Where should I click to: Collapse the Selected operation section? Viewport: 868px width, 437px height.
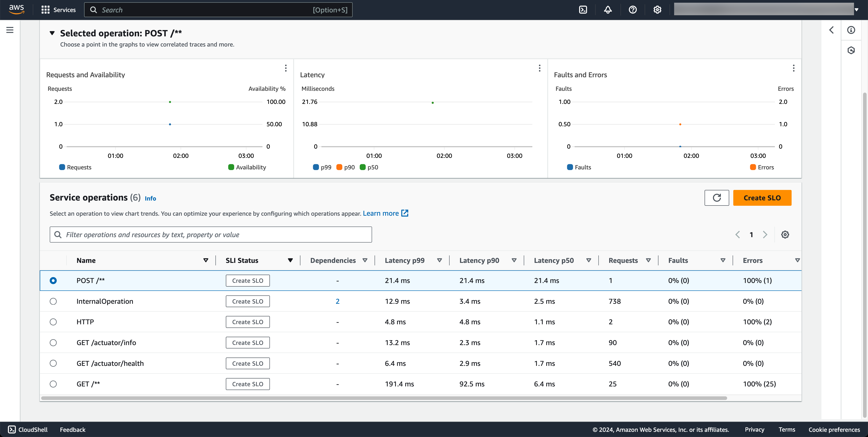click(x=52, y=33)
